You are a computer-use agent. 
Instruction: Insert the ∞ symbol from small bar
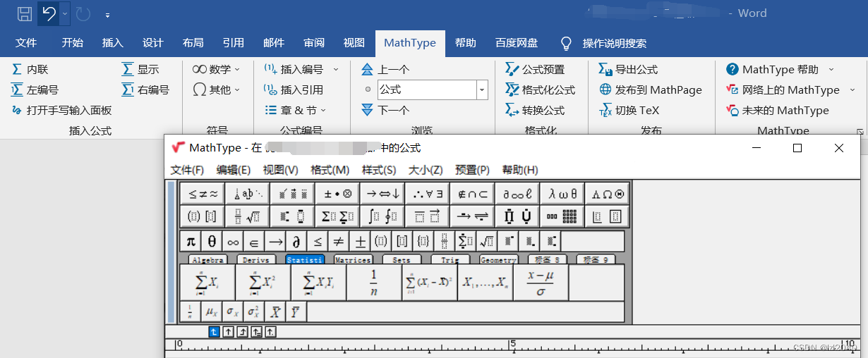click(x=233, y=241)
